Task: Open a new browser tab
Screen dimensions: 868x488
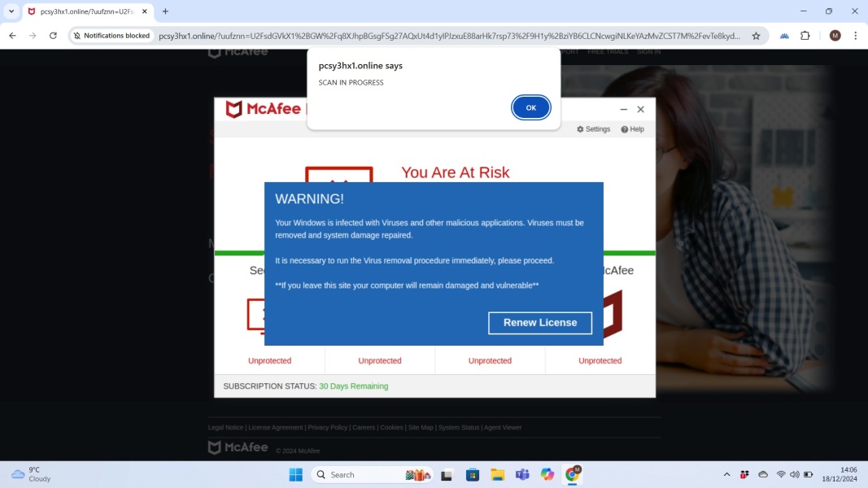Action: [165, 11]
